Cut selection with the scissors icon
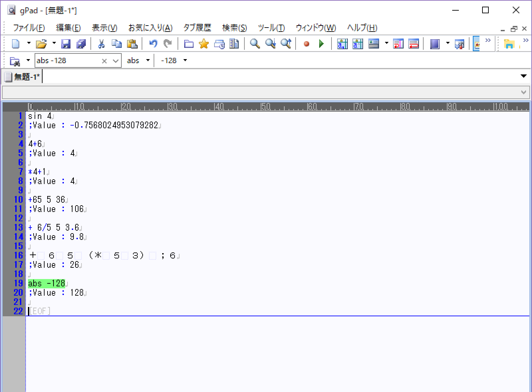Viewport: 532px width, 392px height. [x=101, y=44]
